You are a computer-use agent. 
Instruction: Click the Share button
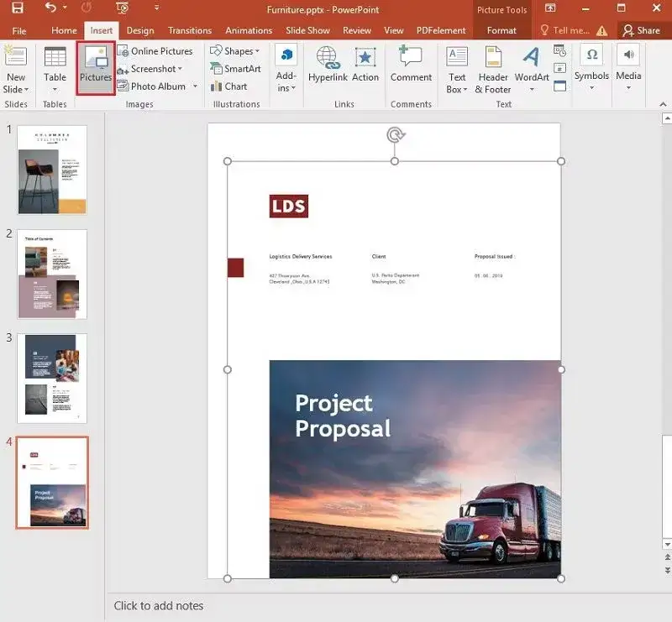642,30
